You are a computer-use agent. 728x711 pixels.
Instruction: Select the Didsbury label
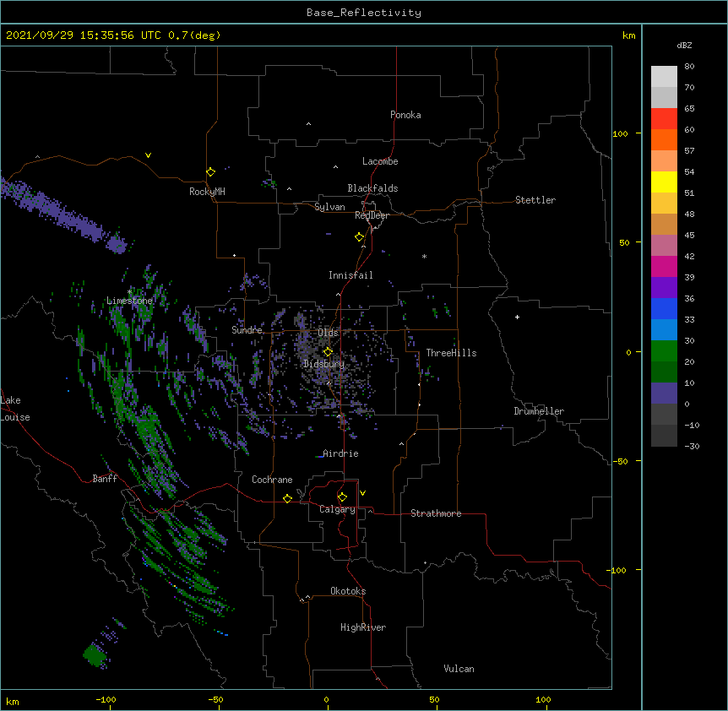point(324,364)
